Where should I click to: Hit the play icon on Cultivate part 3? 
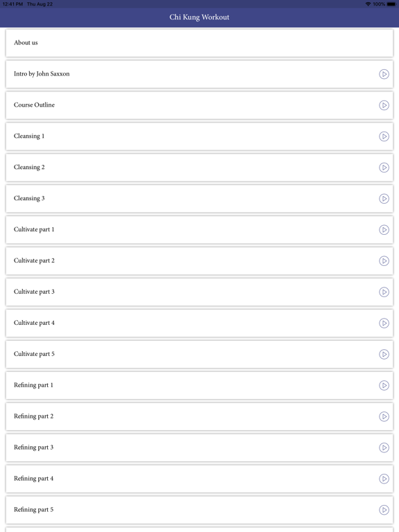(x=384, y=292)
